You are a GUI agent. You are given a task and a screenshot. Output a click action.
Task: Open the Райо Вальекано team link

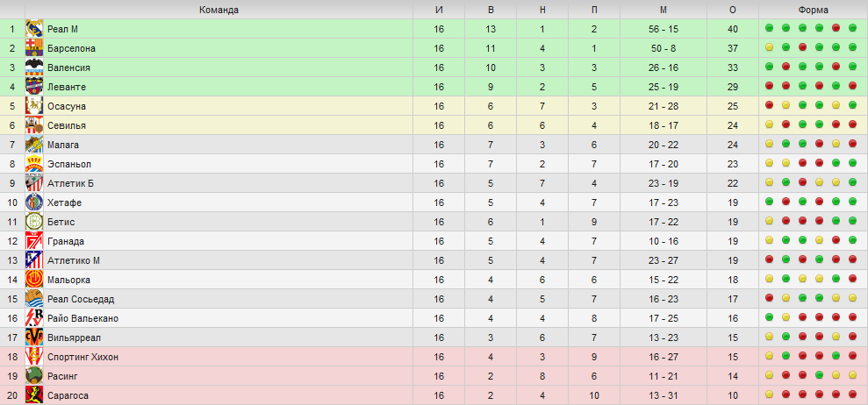[82, 319]
